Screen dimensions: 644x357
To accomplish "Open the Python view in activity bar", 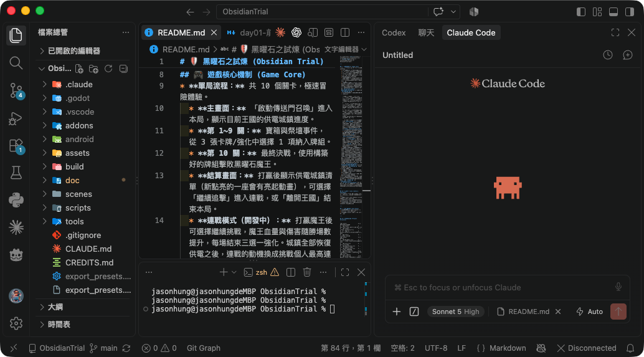I will (16, 201).
